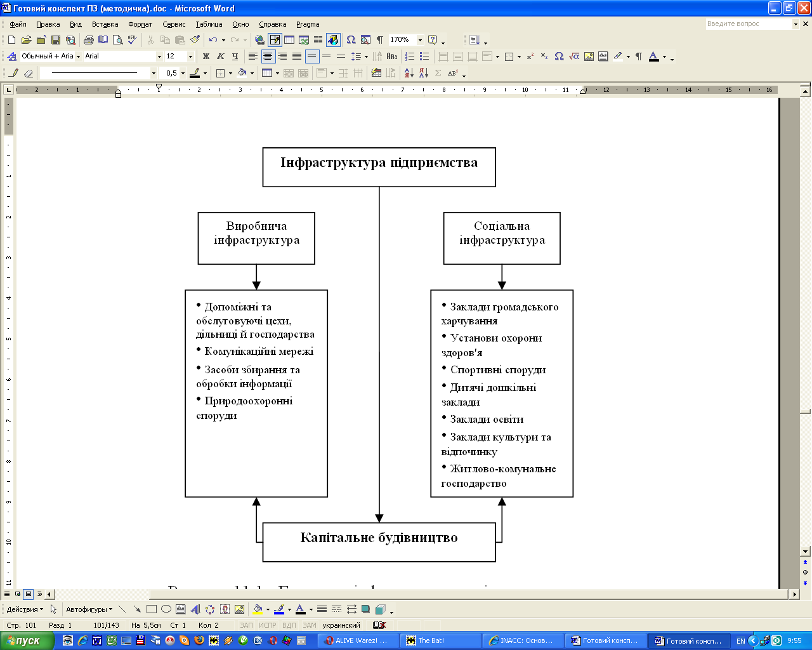
Task: Select the Oval drawing tool
Action: tap(166, 609)
